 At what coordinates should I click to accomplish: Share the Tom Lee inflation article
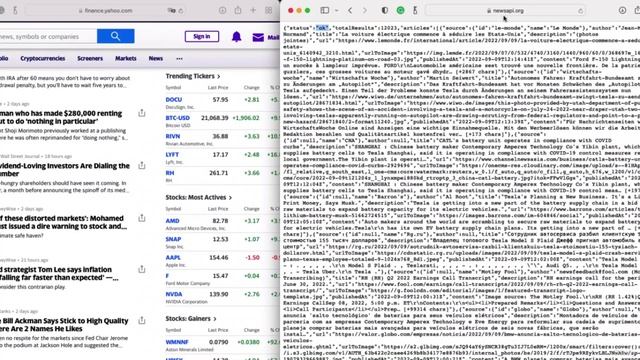coord(142,269)
